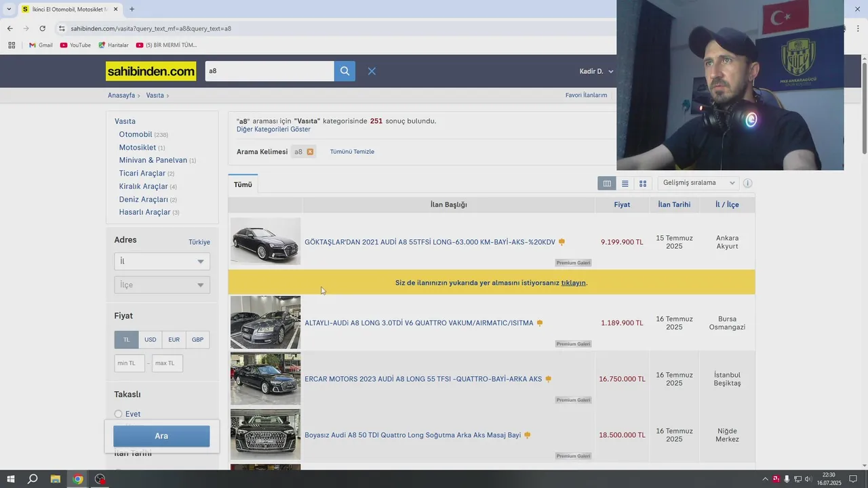Open ERCAR MOTORS 2023 Audi A8 listing title
The image size is (868, 488).
(423, 379)
